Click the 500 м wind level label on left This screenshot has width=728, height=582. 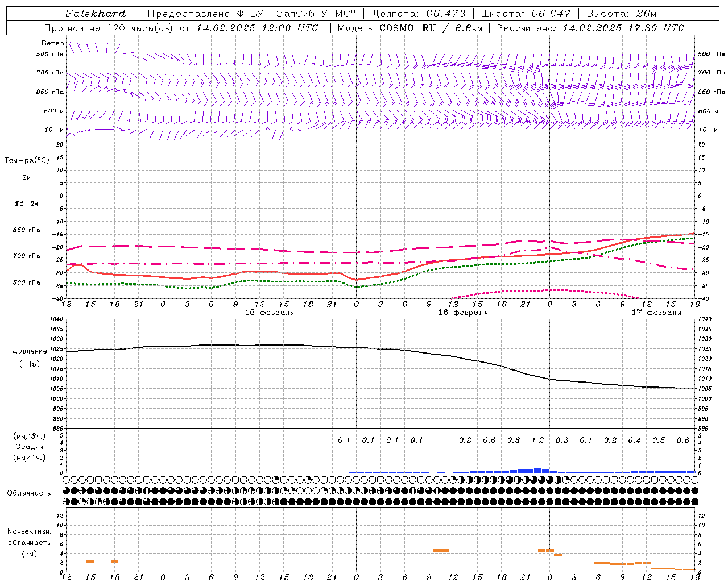pos(54,111)
